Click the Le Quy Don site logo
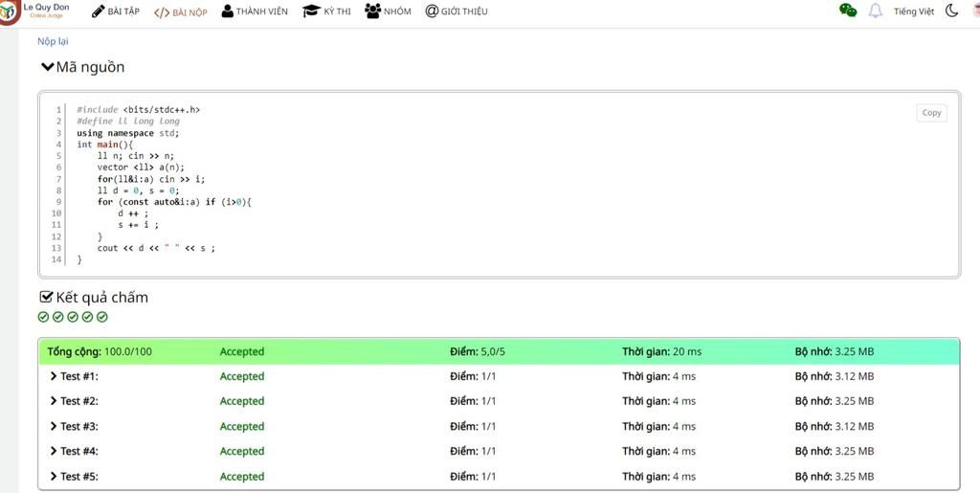 [34, 11]
